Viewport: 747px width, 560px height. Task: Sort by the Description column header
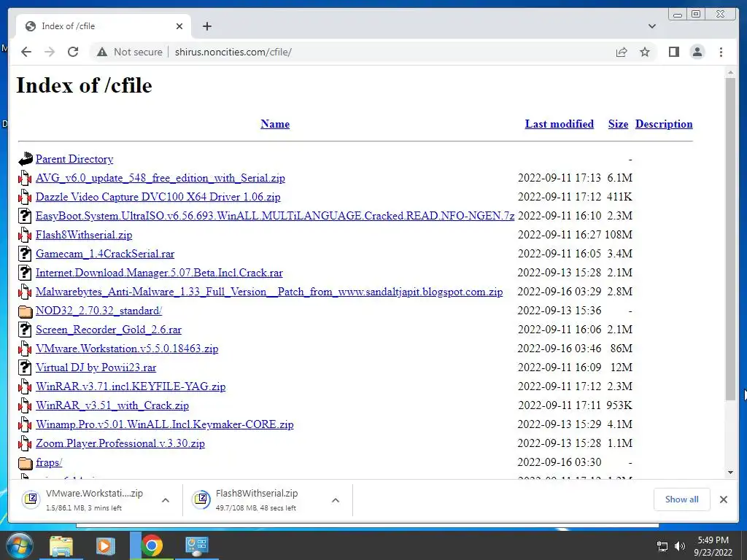(x=664, y=124)
